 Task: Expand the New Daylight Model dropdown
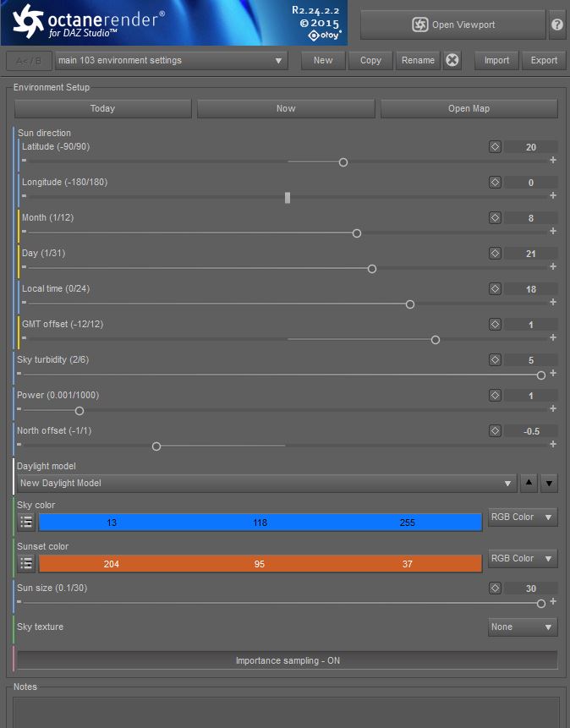(265, 484)
